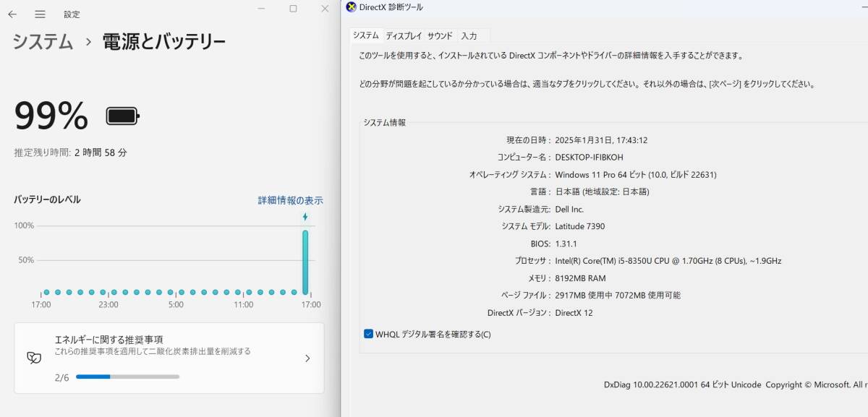
Task: Click the memory value 8192MB RAM
Action: tap(581, 278)
